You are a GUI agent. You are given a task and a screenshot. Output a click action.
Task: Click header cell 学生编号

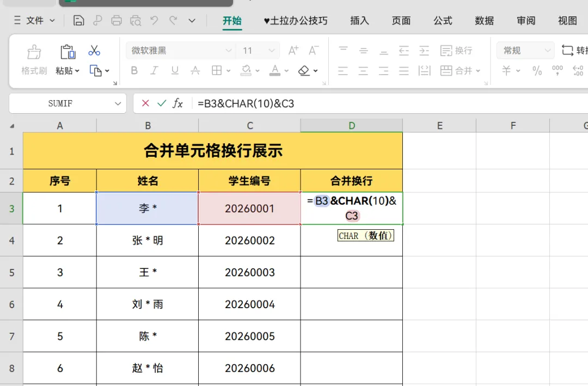point(249,181)
